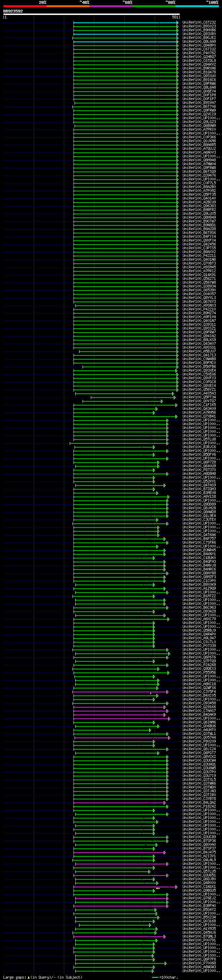Image resolution: width=222 pixels, height=980 pixels.
Task: Click the Large gaps legend text
Action: coord(43,977)
